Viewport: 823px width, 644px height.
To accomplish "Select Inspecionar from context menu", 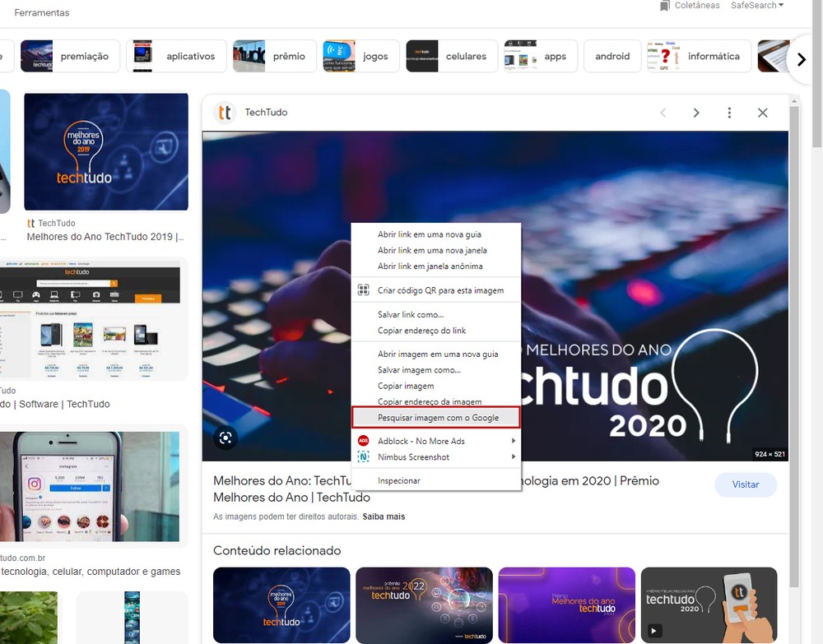I will coord(399,480).
